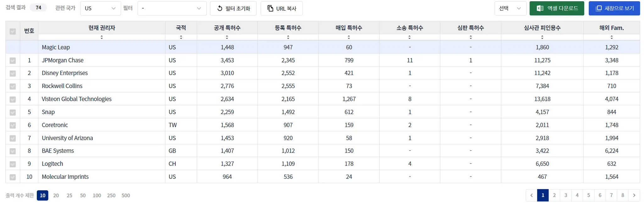Click University of Arizona name

(x=67, y=138)
